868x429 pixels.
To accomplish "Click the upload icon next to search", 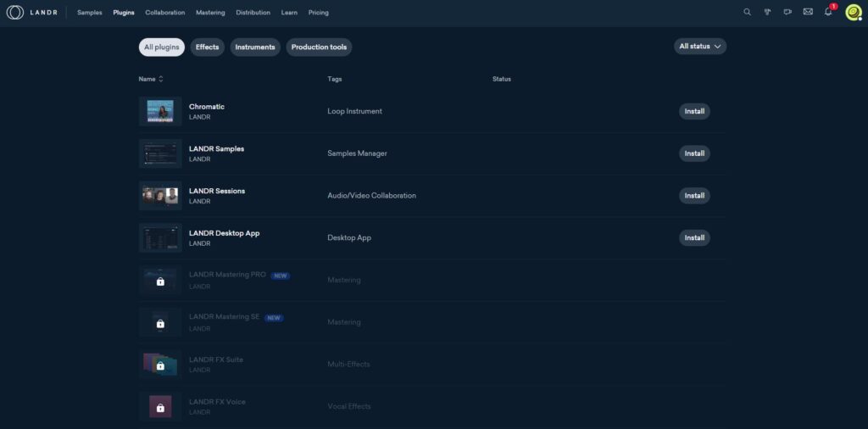I will 767,12.
